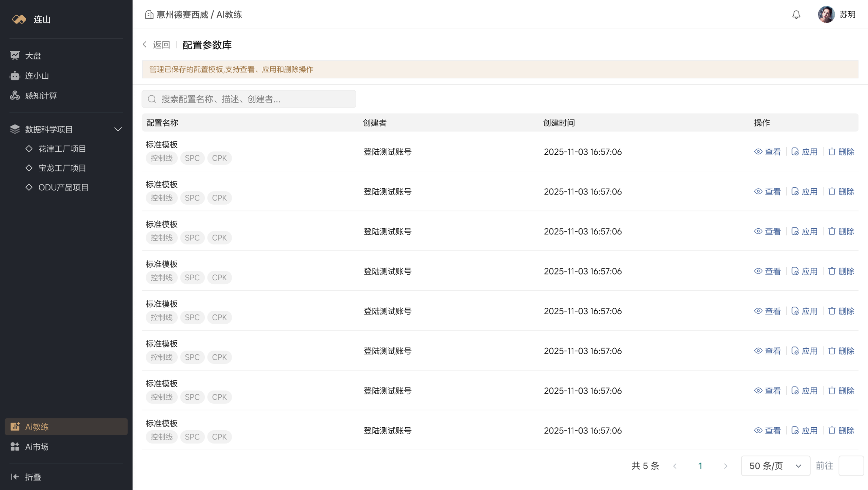868x490 pixels.
Task: Click the CPK tag in the first row
Action: 219,158
